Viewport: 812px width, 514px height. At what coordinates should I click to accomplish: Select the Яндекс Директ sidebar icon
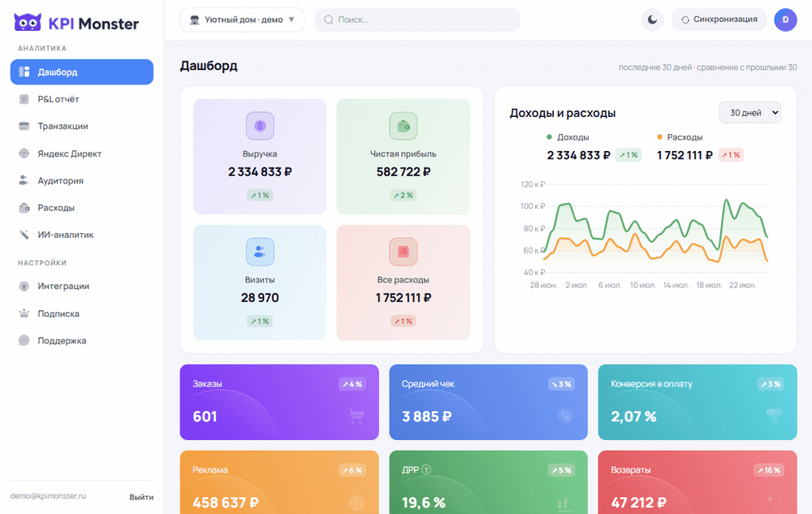point(24,153)
